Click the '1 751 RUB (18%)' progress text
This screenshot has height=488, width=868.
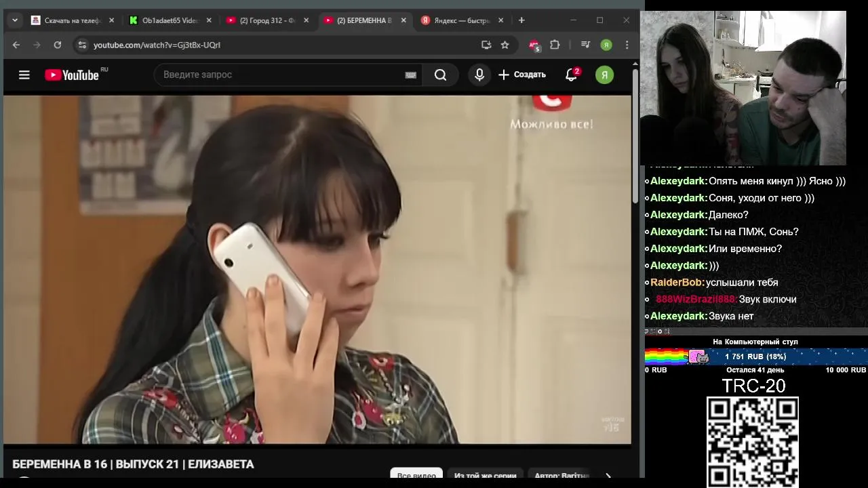[x=755, y=357]
